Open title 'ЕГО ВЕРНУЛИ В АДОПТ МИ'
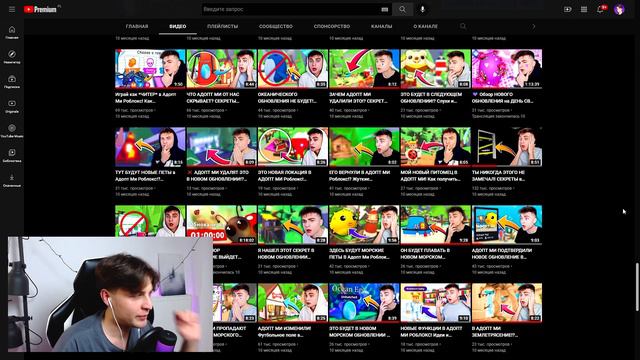The height and width of the screenshot is (360, 640). pyautogui.click(x=360, y=176)
